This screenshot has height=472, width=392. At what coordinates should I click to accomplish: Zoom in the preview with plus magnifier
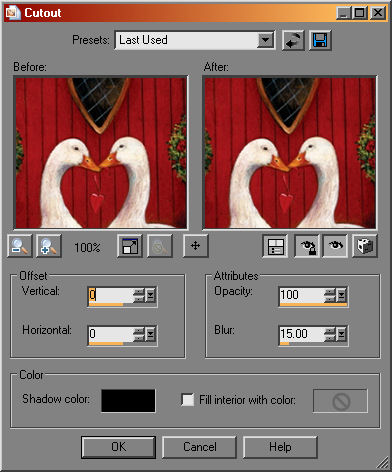coord(49,246)
